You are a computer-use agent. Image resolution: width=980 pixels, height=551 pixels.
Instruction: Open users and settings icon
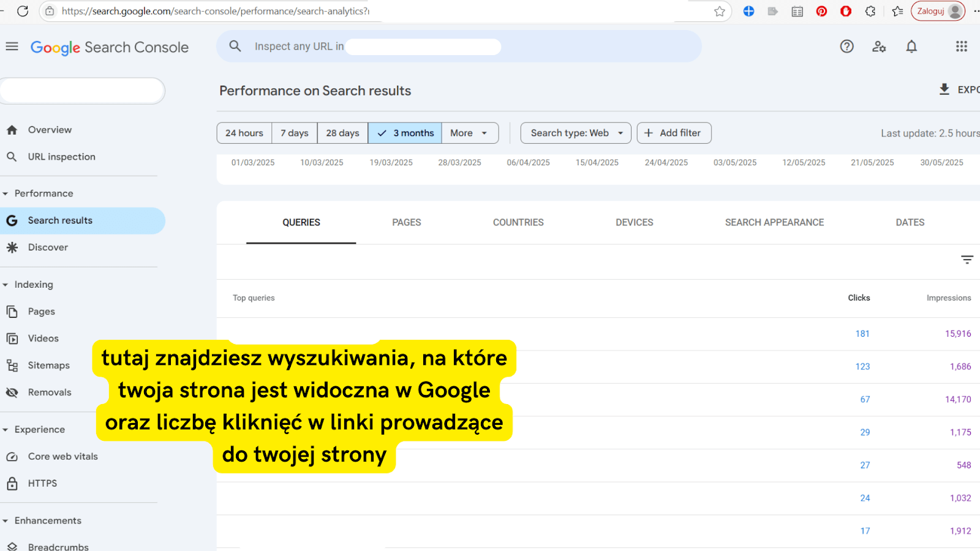tap(879, 47)
